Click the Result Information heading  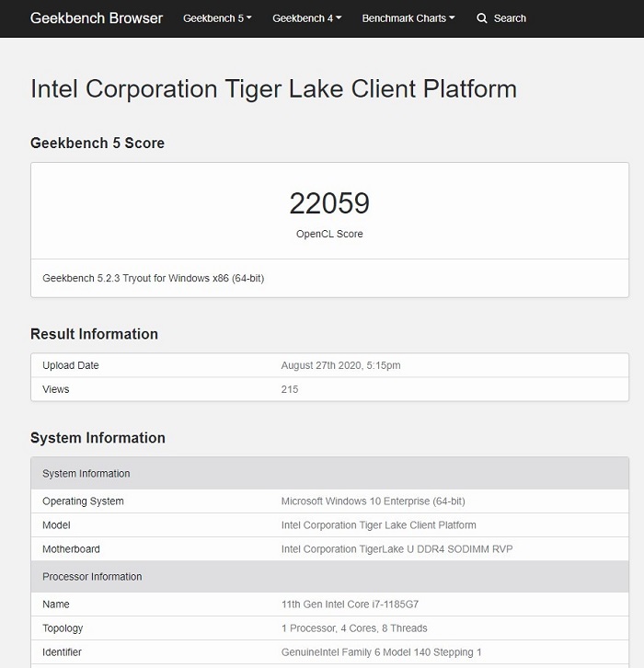click(x=94, y=334)
